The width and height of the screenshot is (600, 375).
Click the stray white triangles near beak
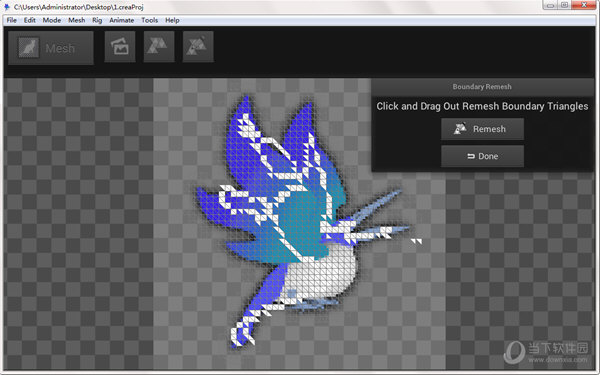[416, 241]
